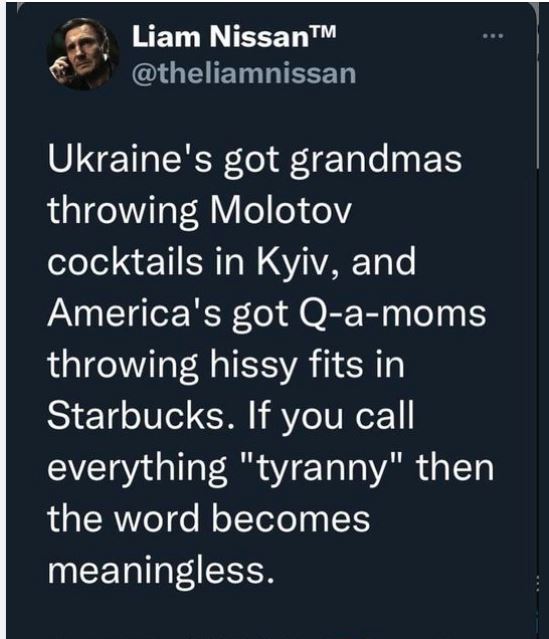Click the phrase "hissy fits" in tweet

coord(286,365)
